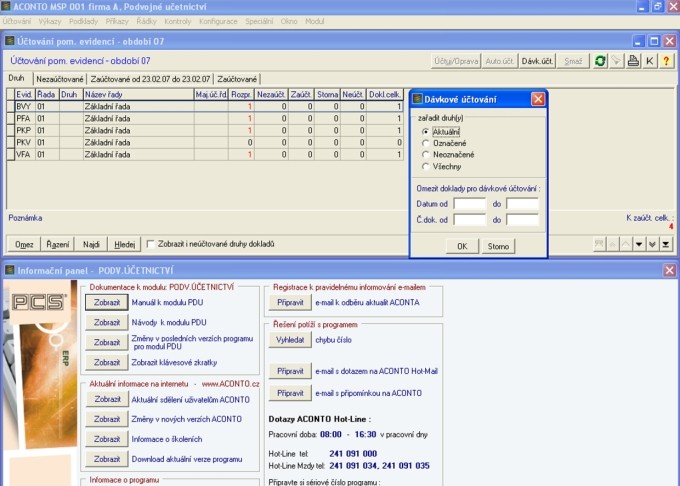This screenshot has height=486, width=680.
Task: Click the green refresh icon in toolbar
Action: tap(599, 61)
